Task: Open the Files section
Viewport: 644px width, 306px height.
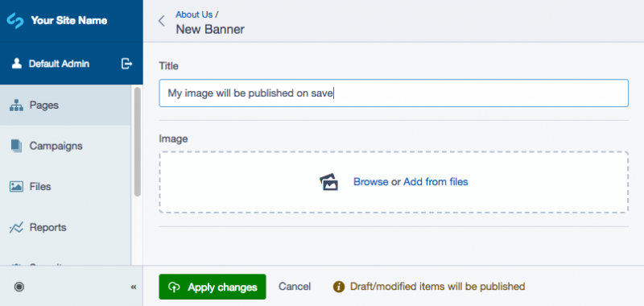Action: [x=65, y=187]
